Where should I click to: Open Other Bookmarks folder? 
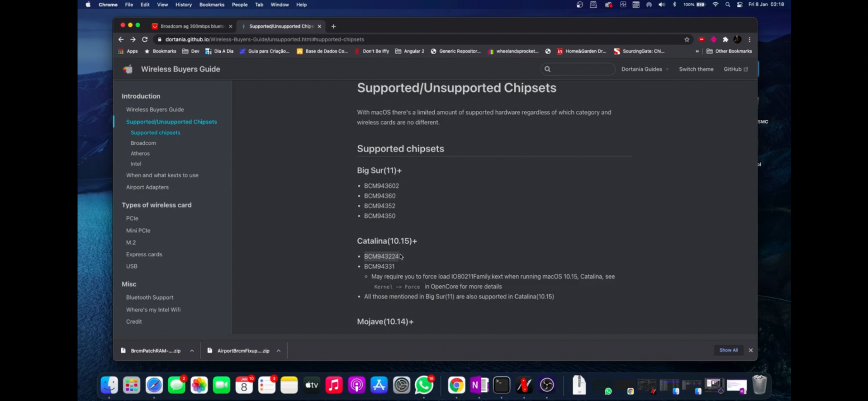tap(729, 51)
